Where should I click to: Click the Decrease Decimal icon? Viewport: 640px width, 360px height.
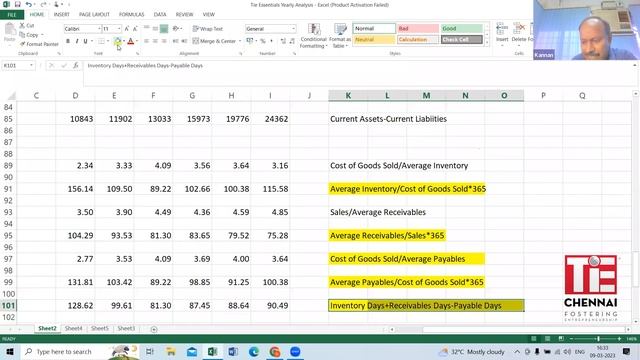pyautogui.click(x=292, y=41)
